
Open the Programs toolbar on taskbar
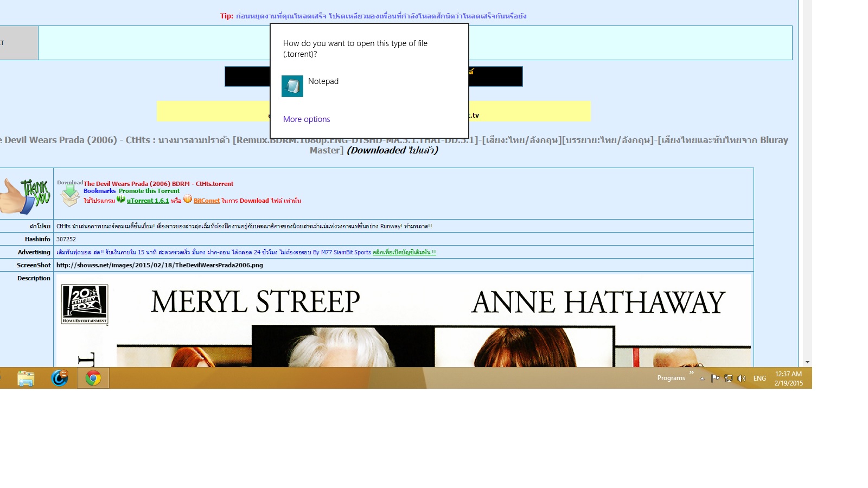click(x=671, y=378)
